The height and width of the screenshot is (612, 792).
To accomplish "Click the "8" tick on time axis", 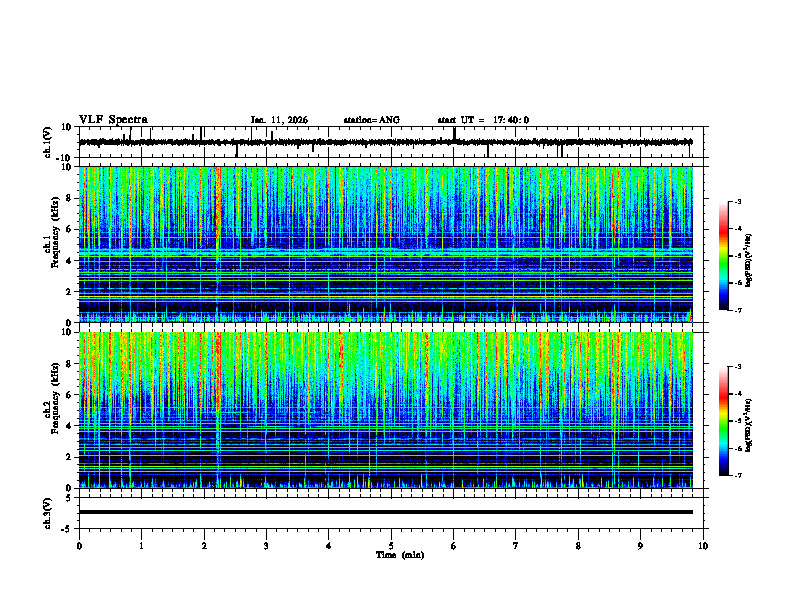I will [578, 546].
